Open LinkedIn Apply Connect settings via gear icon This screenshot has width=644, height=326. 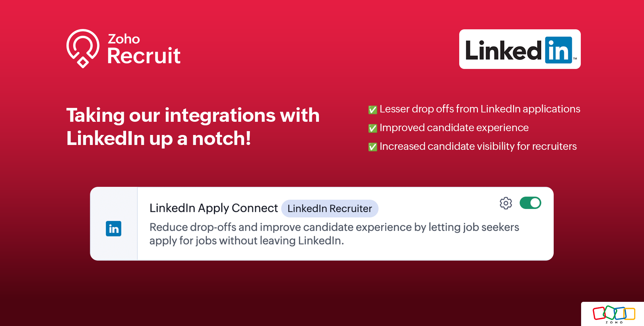[506, 203]
